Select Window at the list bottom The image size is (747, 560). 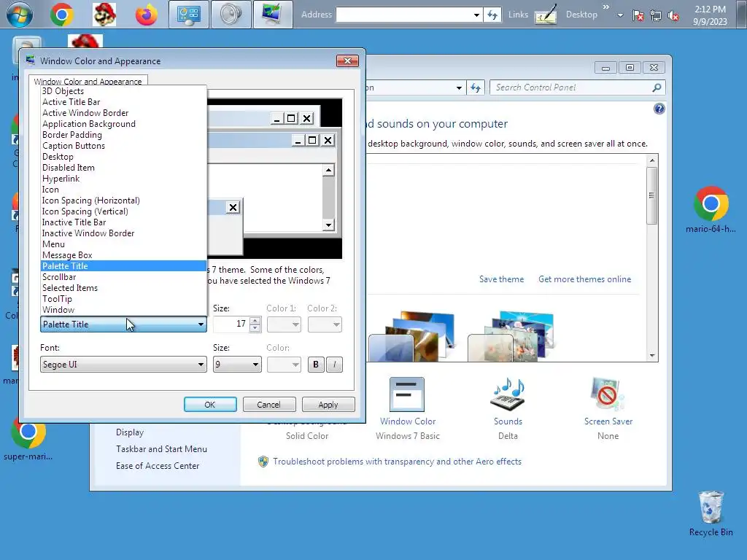pos(123,310)
